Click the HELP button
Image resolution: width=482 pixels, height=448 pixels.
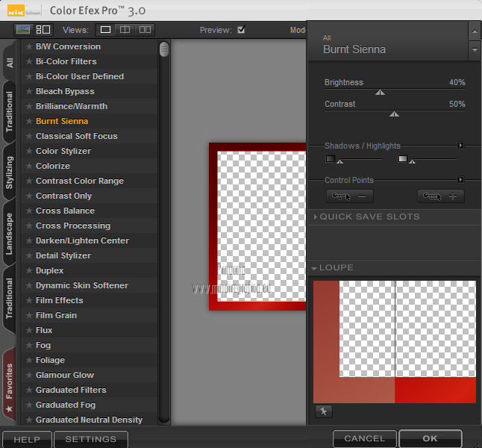[27, 439]
